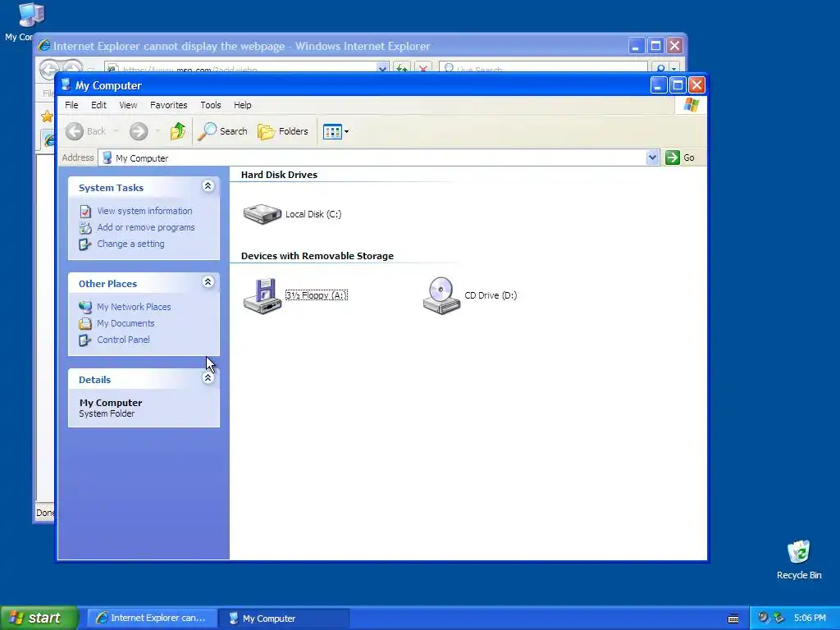Open My Documents link
The height and width of the screenshot is (630, 840).
(x=126, y=323)
